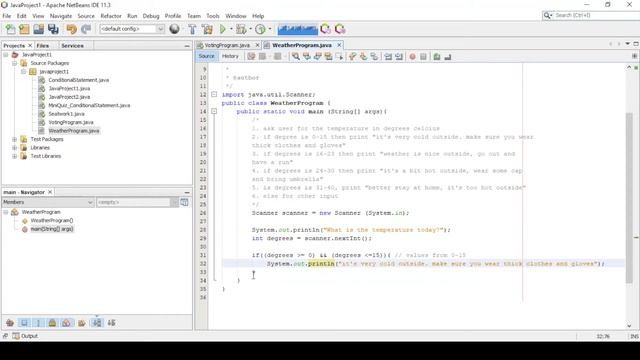This screenshot has height=360, width=640.
Task: Toggle Highlight Search editor icon
Action: (328, 56)
